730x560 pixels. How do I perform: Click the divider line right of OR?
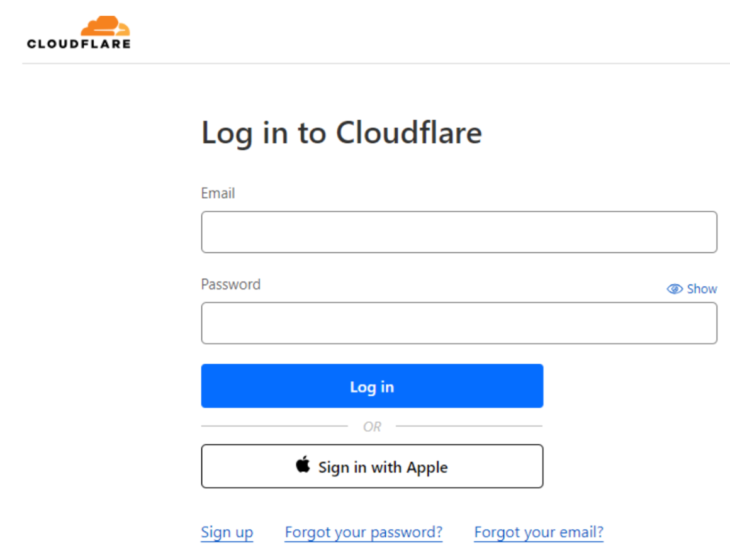click(x=469, y=426)
